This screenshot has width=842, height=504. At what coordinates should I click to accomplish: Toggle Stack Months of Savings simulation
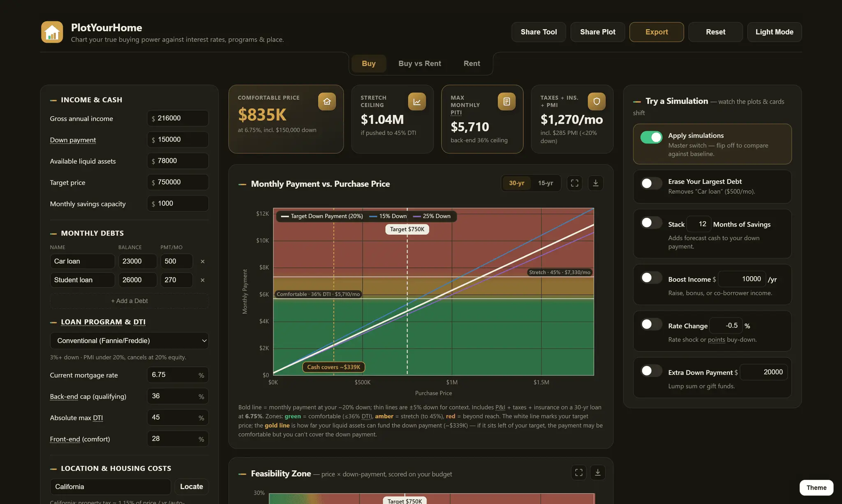pos(651,222)
